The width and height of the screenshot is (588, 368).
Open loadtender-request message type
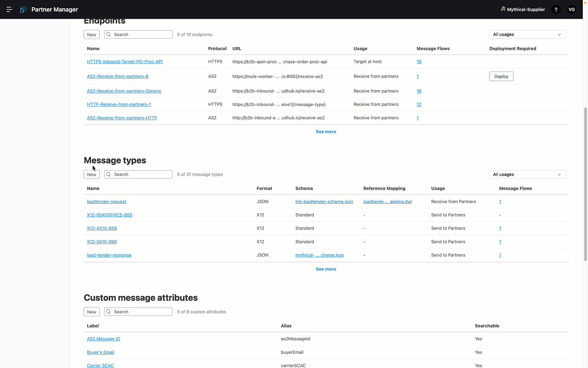tap(107, 202)
